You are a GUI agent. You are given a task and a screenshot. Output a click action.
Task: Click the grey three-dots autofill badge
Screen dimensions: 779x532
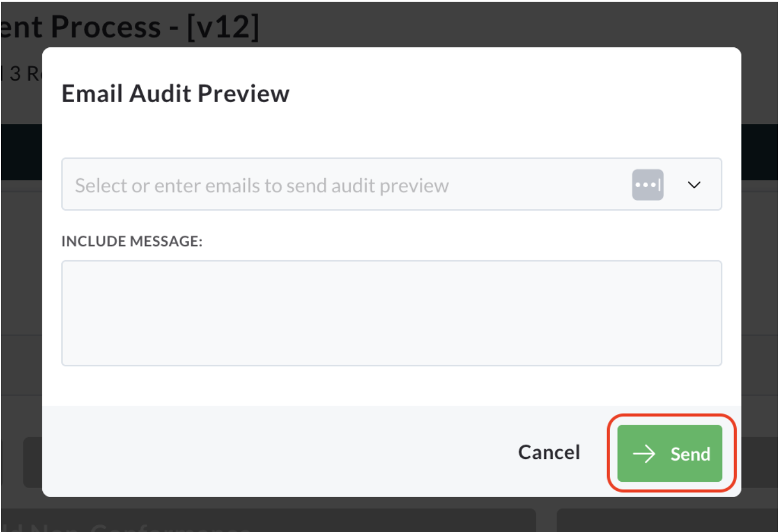click(648, 185)
